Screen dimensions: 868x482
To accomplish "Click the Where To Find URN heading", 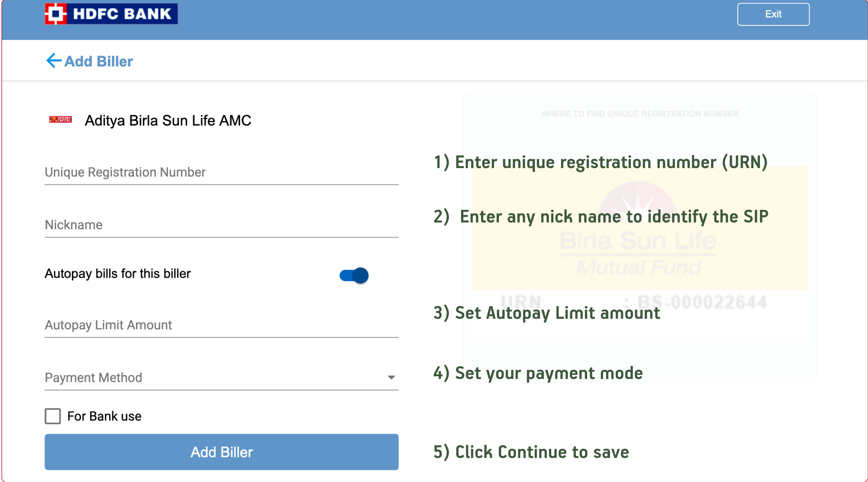I will click(640, 114).
